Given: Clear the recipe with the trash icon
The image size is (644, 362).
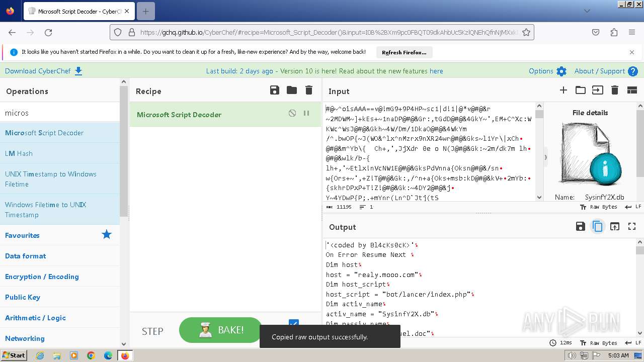Looking at the screenshot, I should [309, 90].
